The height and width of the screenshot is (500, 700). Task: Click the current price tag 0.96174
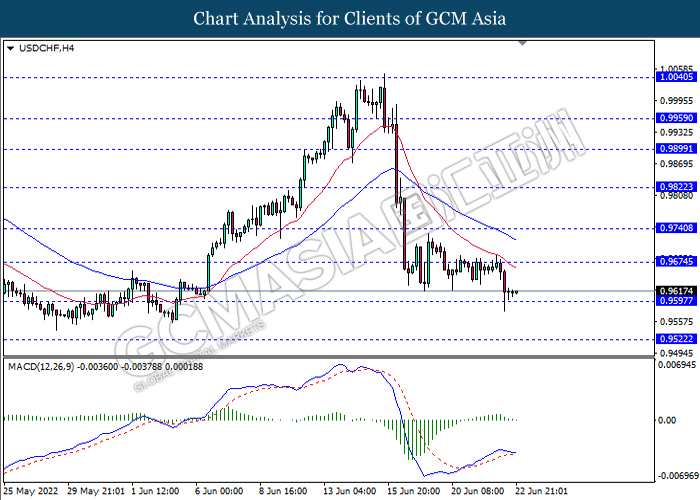(676, 291)
